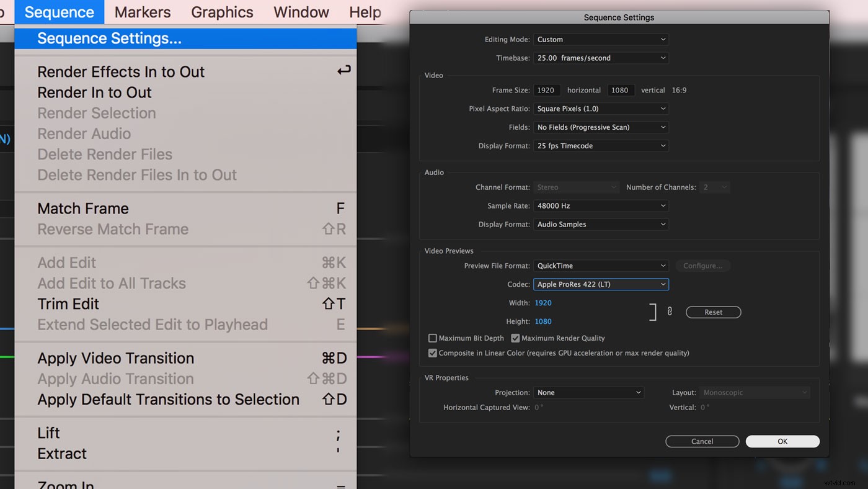868x489 pixels.
Task: Open the Markers menu
Action: click(142, 12)
